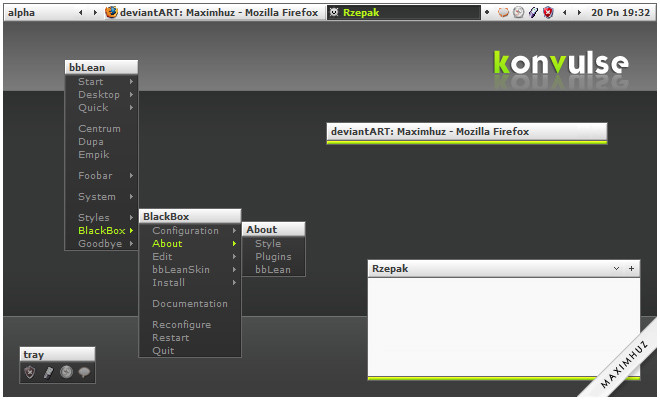Click the plus icon on Rzepak window
Viewport: 660px width, 400px height.
[x=631, y=269]
